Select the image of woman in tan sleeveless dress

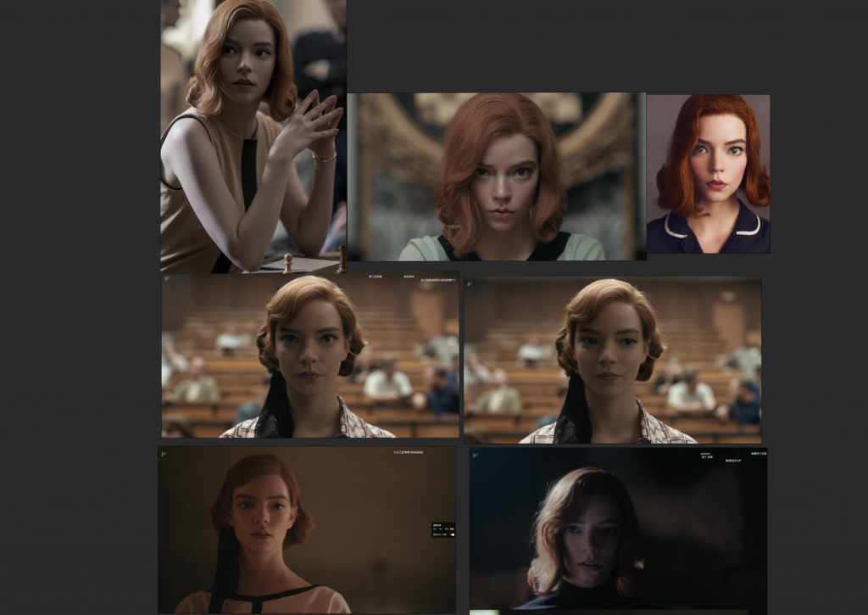(253, 137)
